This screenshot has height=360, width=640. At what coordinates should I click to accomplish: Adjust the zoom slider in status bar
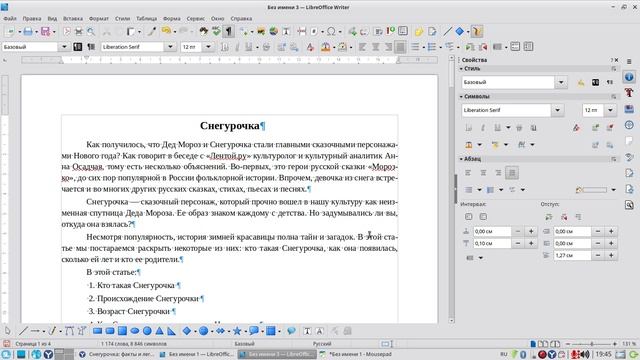click(x=591, y=344)
